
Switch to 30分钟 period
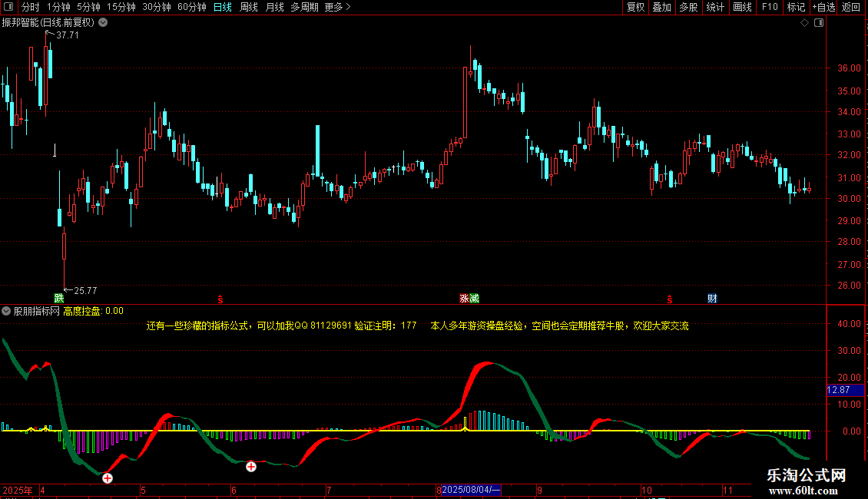(157, 7)
